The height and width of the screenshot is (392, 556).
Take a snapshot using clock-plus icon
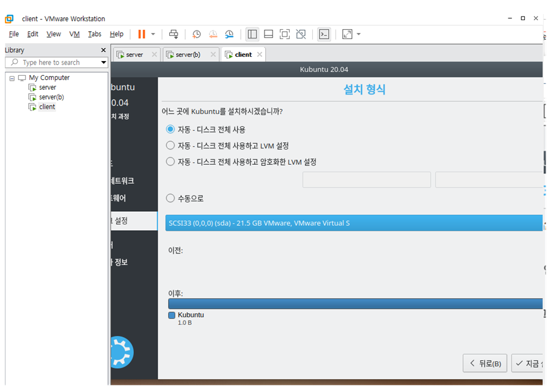click(x=197, y=34)
